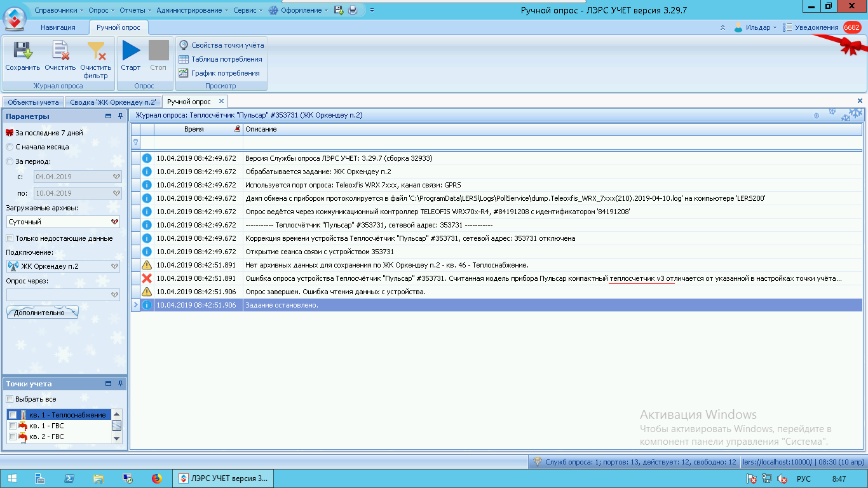Check 'кв. 1 - Теплоснабжение' checkbox

click(x=13, y=415)
